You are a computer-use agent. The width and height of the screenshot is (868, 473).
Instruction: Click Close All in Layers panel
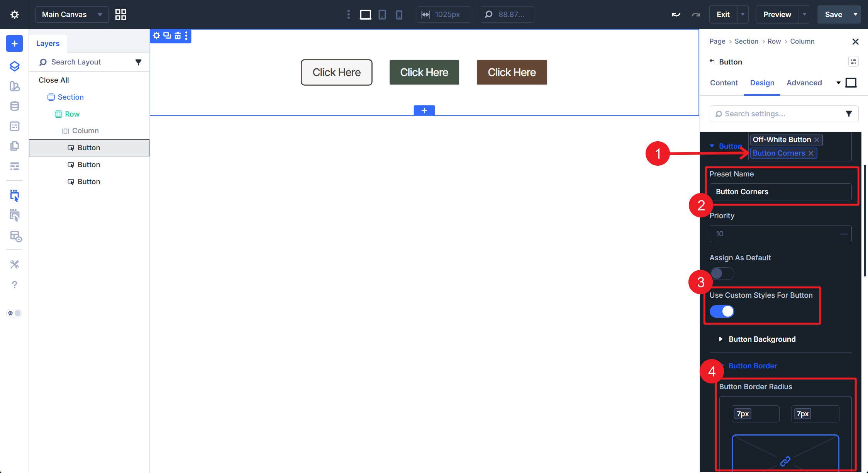pos(54,80)
